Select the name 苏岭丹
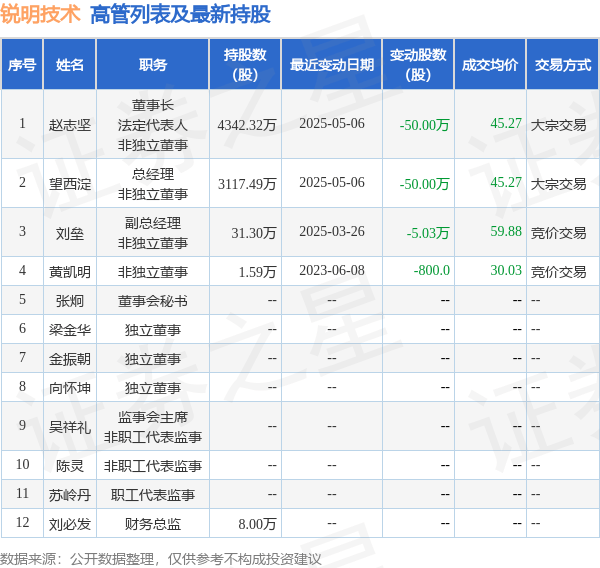Screen dimensions: 600x568 pyautogui.click(x=70, y=495)
